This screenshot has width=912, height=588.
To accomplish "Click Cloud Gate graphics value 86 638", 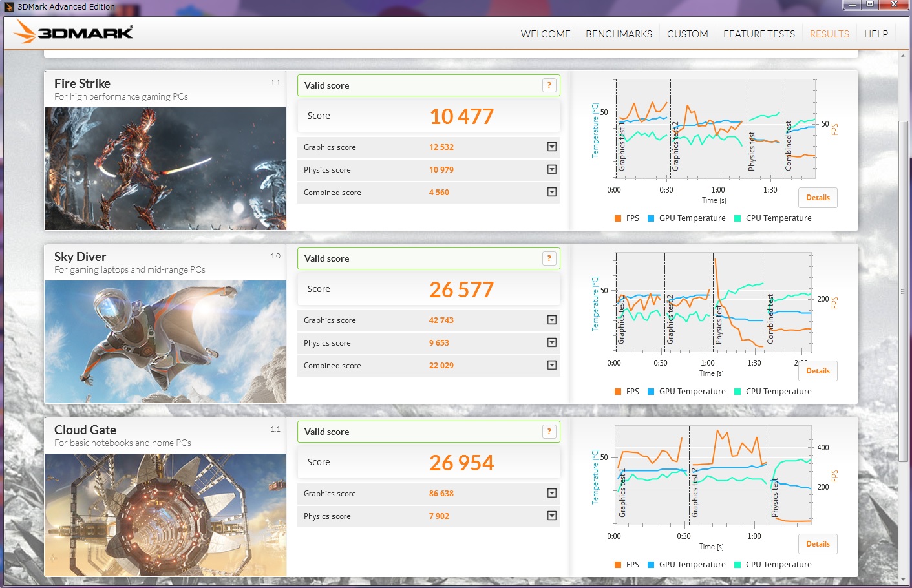I will (441, 494).
